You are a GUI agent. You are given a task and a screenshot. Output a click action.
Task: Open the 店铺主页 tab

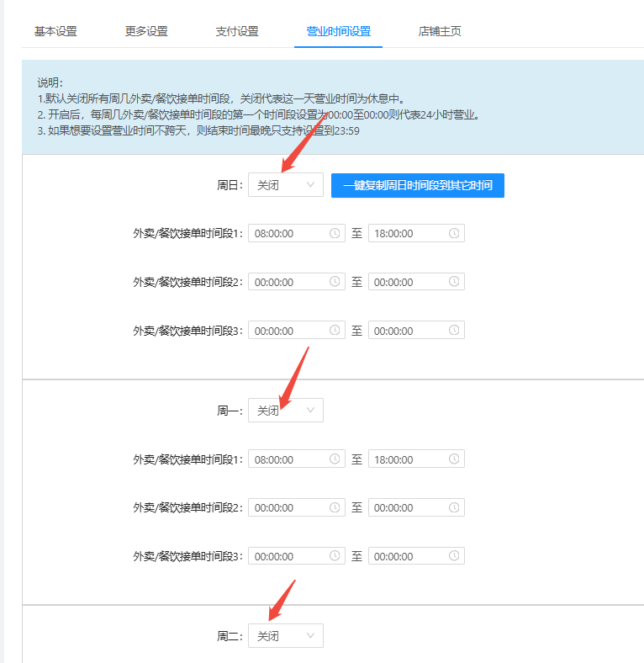440,31
